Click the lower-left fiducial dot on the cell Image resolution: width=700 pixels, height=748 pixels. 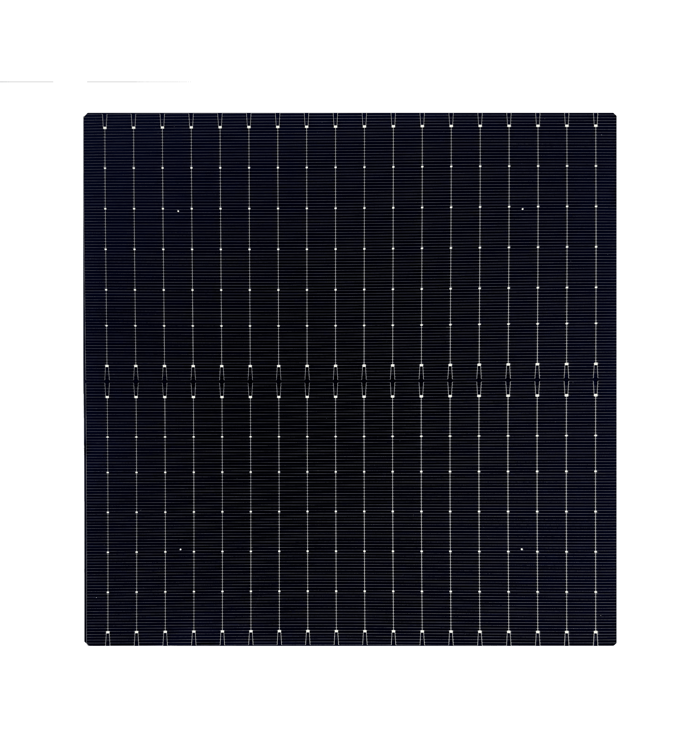180,549
